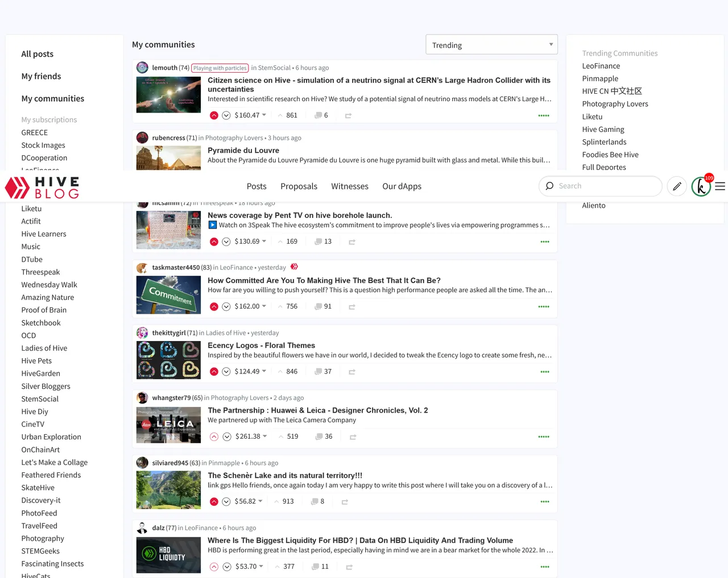
Task: Open the Proposals menu item
Action: 299,186
